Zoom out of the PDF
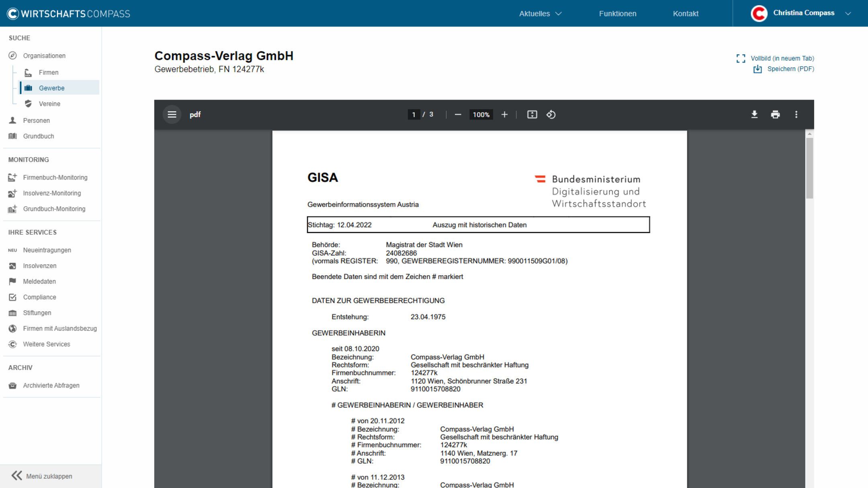Viewport: 868px width, 488px height. (458, 114)
